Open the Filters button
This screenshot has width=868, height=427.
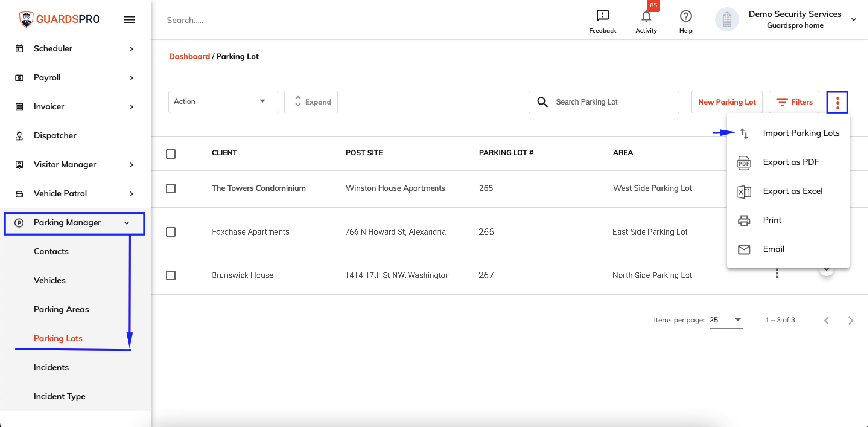tap(794, 102)
